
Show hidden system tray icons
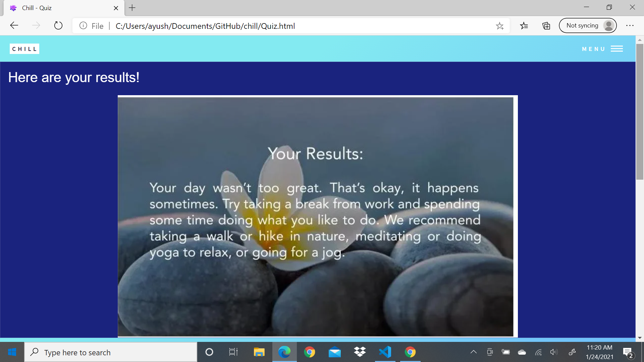point(473,352)
